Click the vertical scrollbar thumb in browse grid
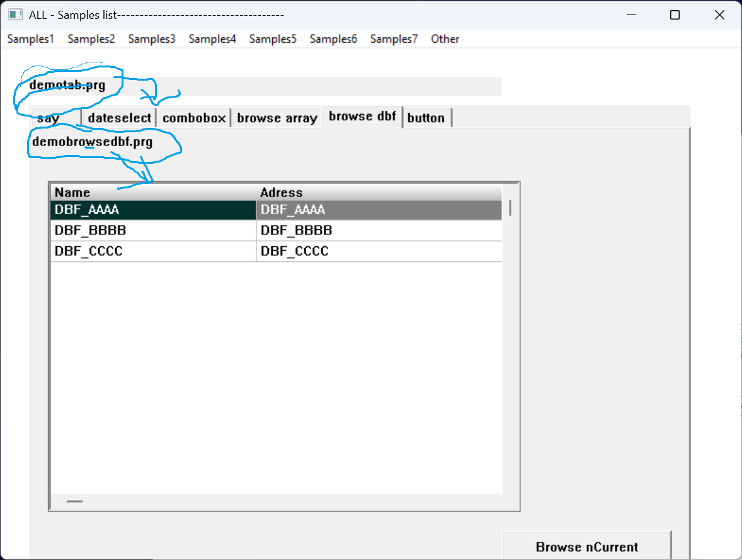The image size is (742, 560). pos(510,208)
